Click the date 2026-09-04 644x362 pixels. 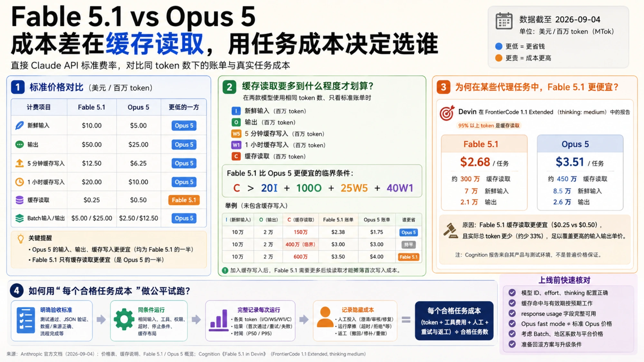tap(578, 20)
